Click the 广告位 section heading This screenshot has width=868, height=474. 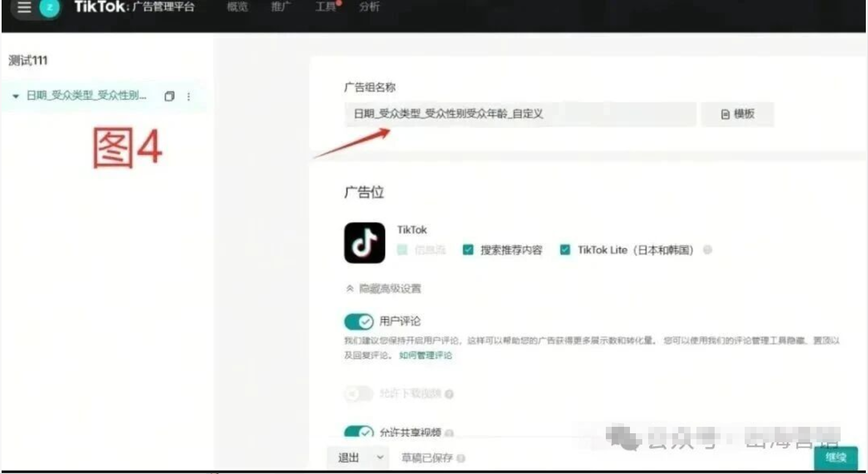[x=364, y=192]
